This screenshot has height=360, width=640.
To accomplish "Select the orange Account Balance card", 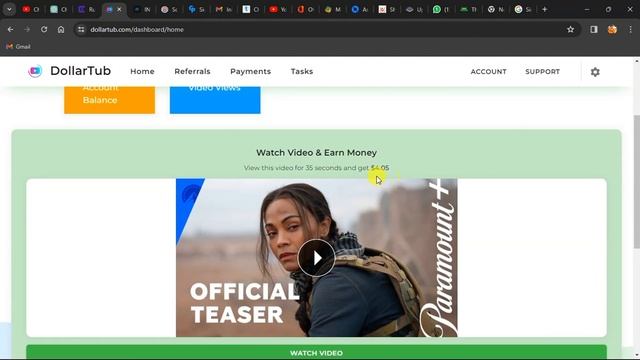I will (109, 100).
